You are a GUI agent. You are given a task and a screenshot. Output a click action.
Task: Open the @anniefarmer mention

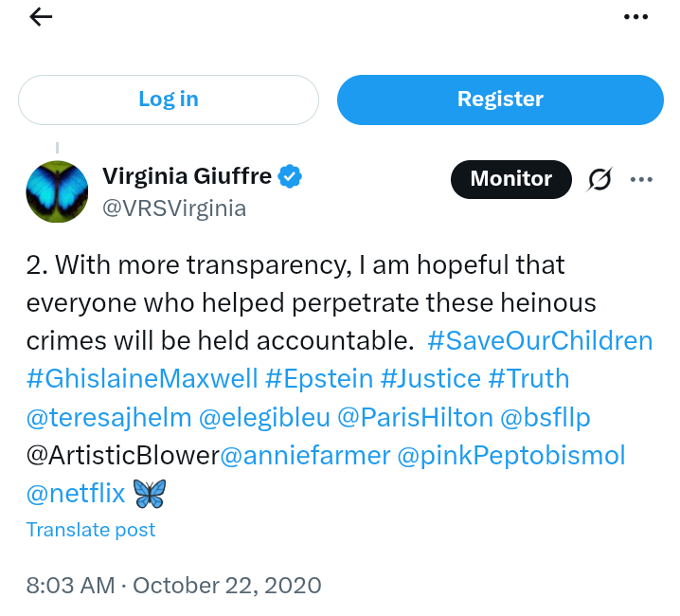point(305,456)
